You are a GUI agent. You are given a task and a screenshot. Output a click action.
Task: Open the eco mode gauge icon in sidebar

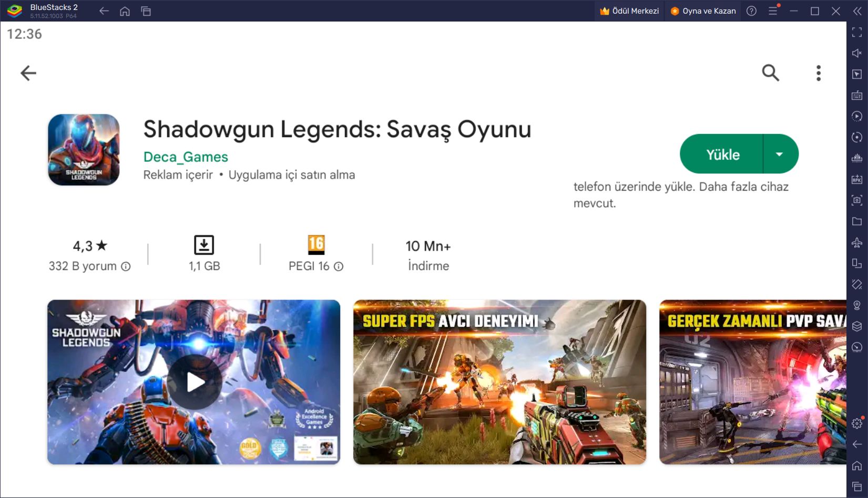857,347
